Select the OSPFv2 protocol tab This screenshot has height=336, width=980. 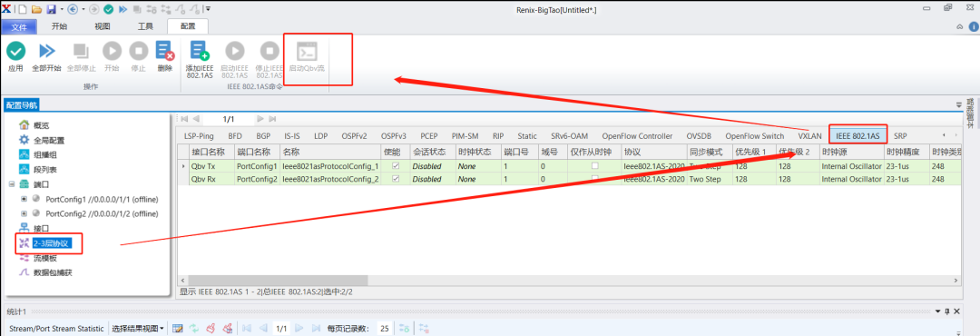click(x=354, y=136)
